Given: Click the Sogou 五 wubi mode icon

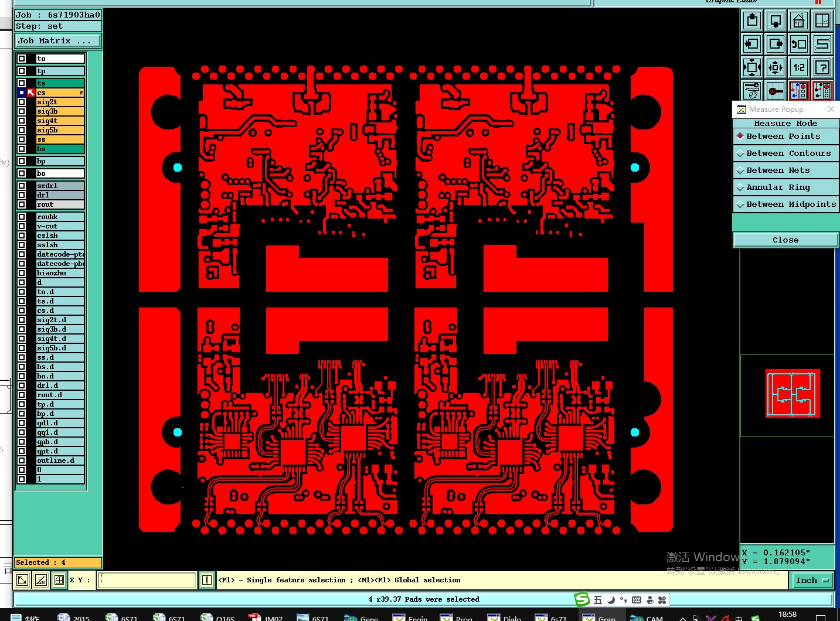Looking at the screenshot, I should pyautogui.click(x=598, y=600).
